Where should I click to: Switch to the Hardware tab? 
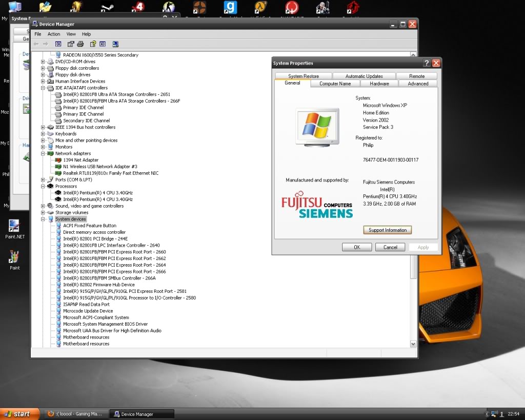tap(379, 84)
